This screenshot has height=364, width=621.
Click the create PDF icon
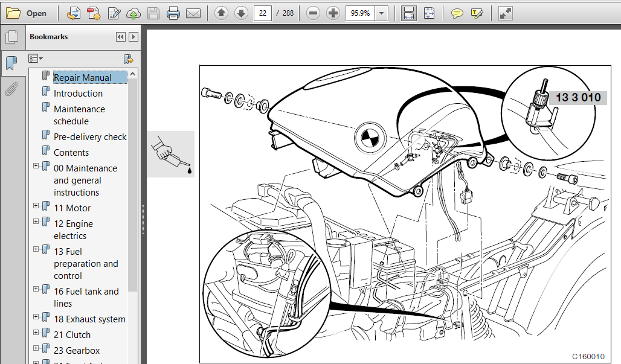tap(94, 13)
